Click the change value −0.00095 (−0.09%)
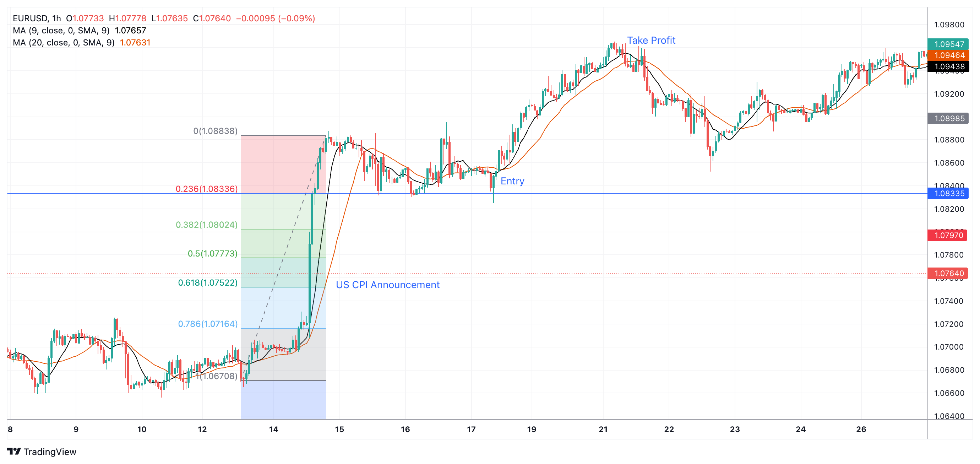Image resolution: width=980 pixels, height=464 pixels. (x=276, y=18)
